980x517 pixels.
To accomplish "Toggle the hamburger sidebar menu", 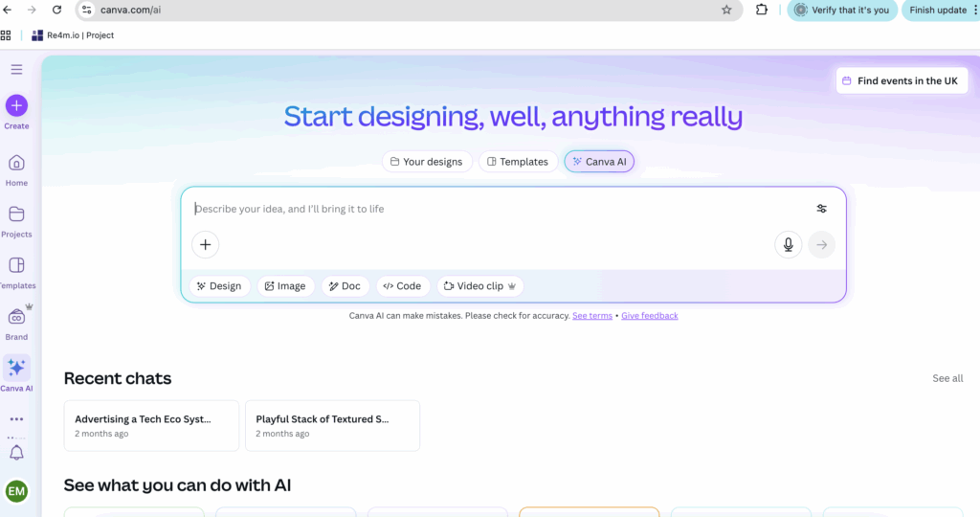I will click(16, 69).
